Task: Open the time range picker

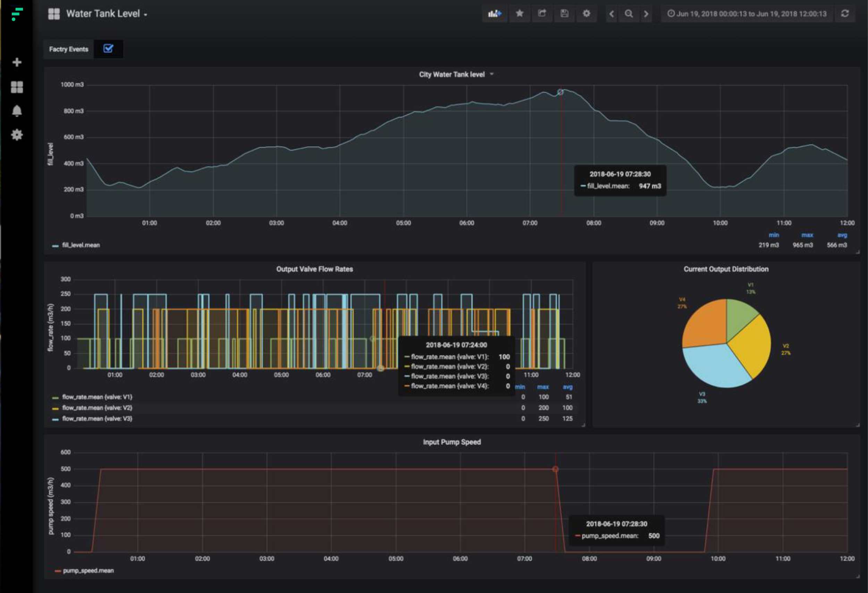Action: point(747,14)
